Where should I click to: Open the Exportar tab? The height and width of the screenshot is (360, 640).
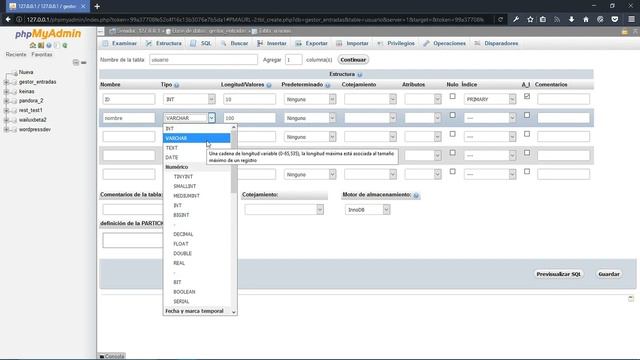click(312, 43)
